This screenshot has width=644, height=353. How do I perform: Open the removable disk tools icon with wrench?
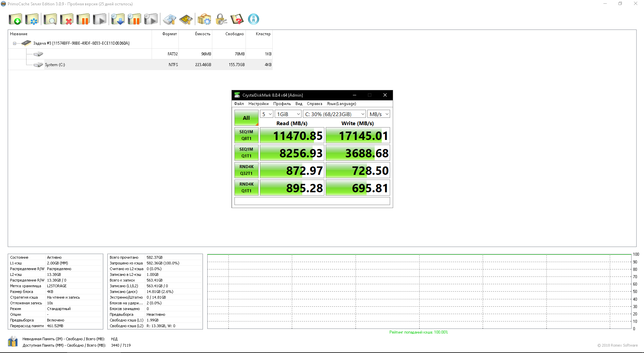(169, 19)
